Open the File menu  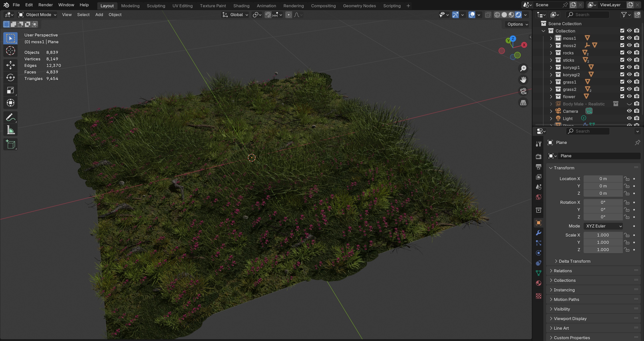(x=16, y=5)
